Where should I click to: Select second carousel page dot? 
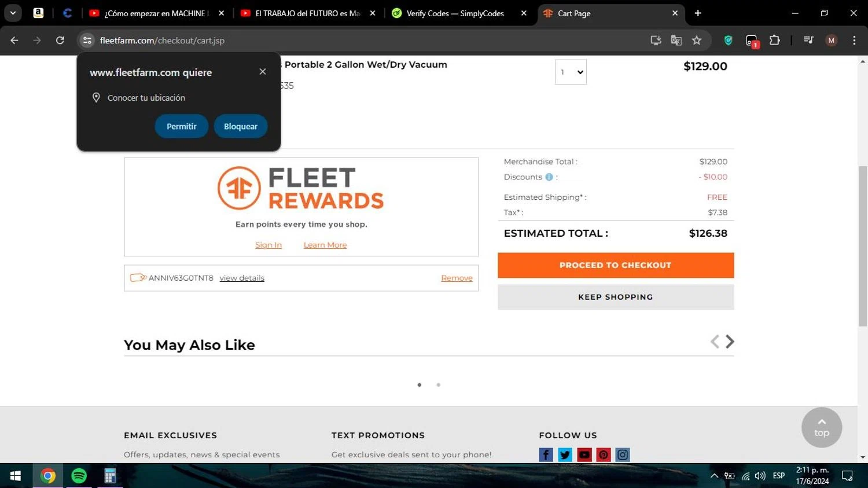pos(439,385)
